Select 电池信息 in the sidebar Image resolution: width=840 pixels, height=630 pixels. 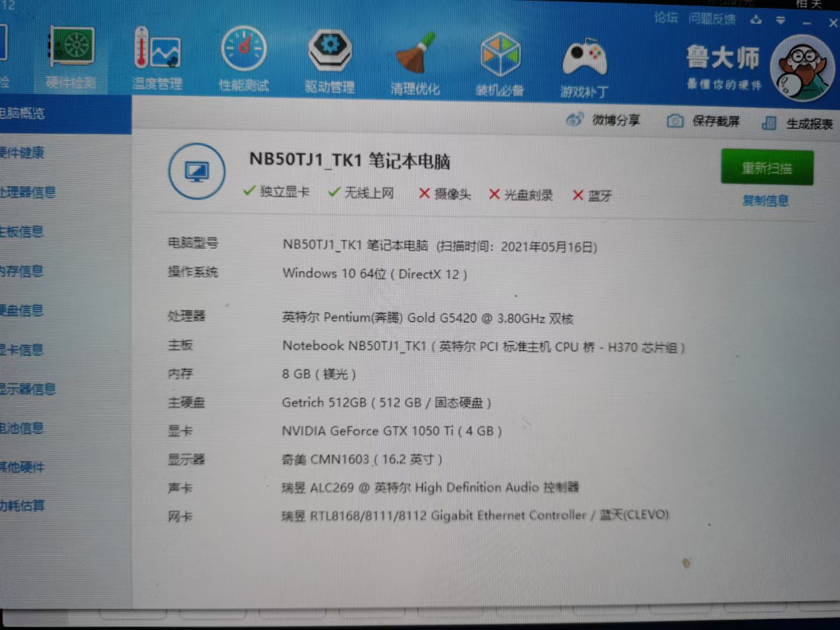tap(22, 428)
